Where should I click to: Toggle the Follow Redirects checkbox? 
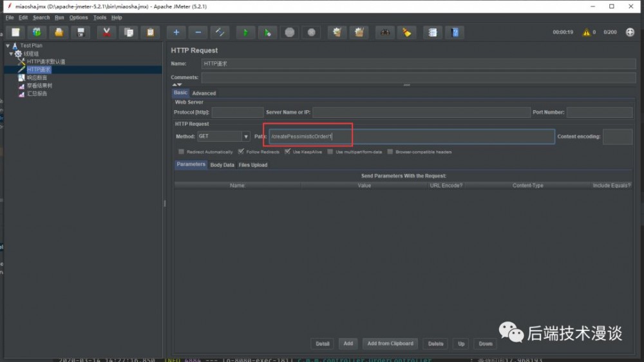pyautogui.click(x=241, y=152)
